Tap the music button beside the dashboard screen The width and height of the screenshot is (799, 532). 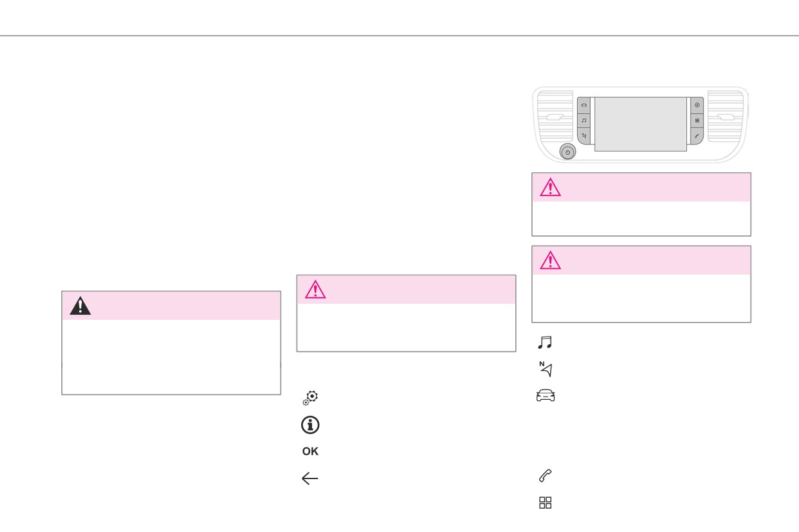(x=584, y=120)
